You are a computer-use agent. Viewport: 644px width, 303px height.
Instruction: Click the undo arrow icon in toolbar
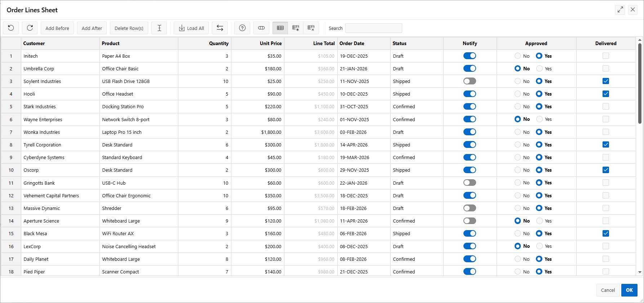(x=11, y=28)
